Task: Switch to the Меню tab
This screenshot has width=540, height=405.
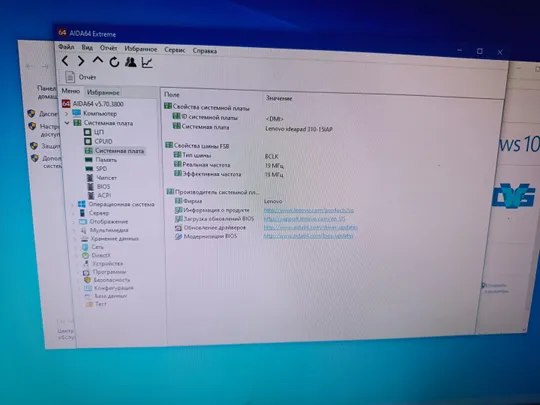Action: [x=71, y=91]
